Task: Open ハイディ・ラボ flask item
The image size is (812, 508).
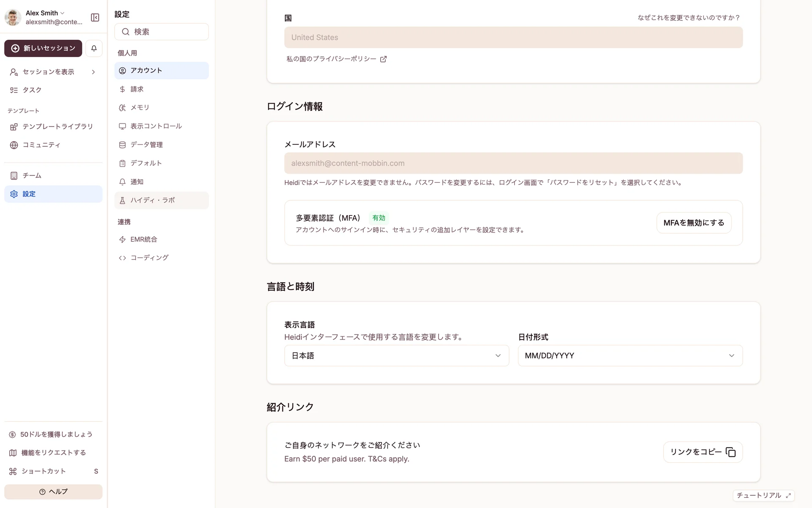Action: (152, 200)
